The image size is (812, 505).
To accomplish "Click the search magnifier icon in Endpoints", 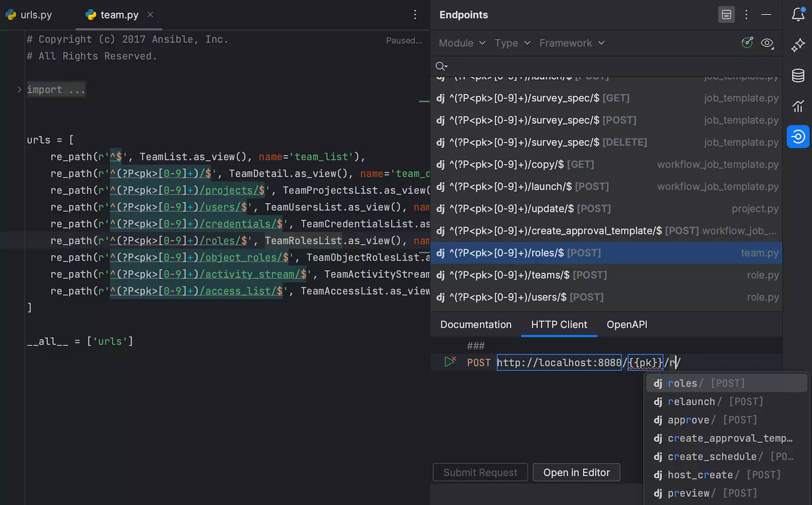I will 441,67.
